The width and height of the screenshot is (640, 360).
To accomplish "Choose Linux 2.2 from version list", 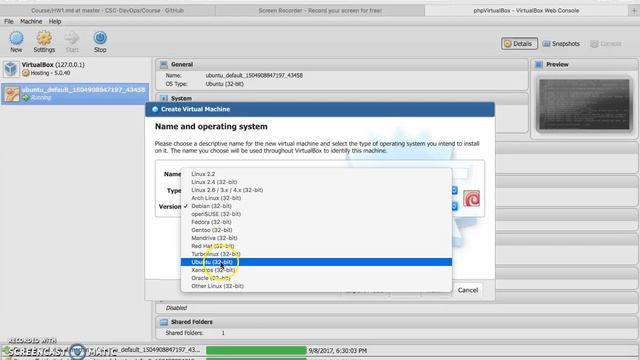I will coord(316,174).
